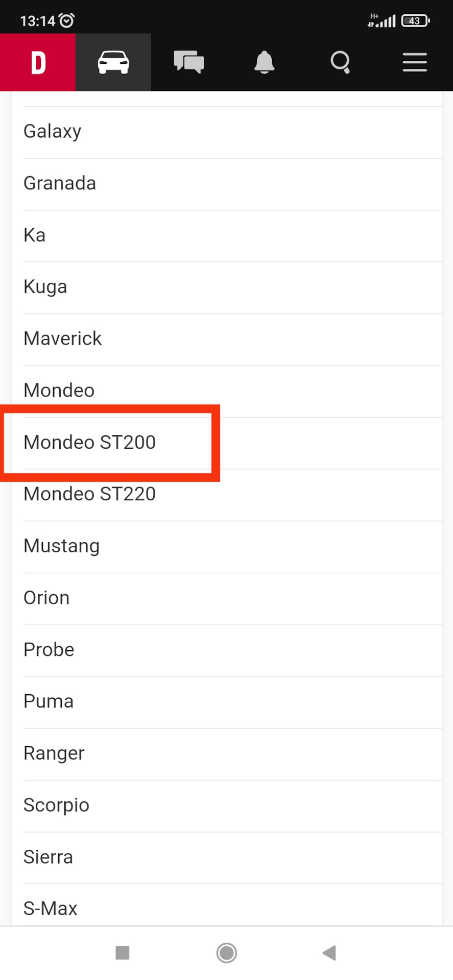Pick Maverick in the list
The image size is (453, 980).
tap(63, 339)
